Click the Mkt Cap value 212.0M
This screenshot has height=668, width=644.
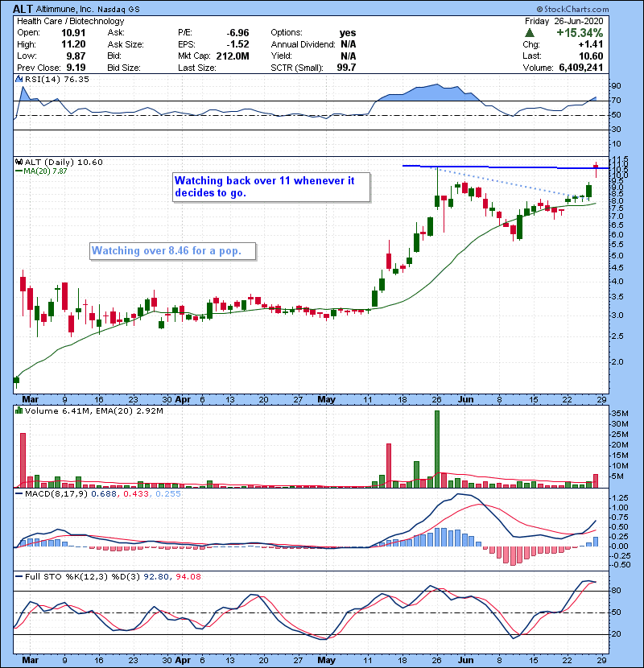click(233, 56)
